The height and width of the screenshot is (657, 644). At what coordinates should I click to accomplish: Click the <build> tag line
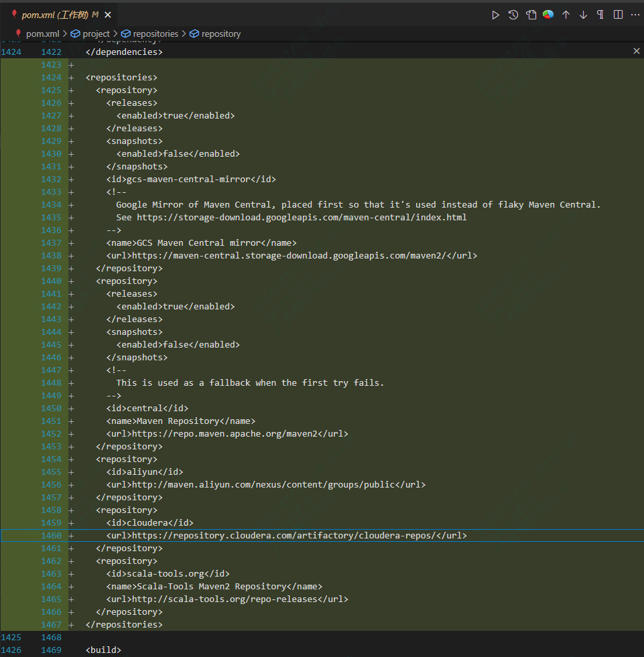point(104,650)
